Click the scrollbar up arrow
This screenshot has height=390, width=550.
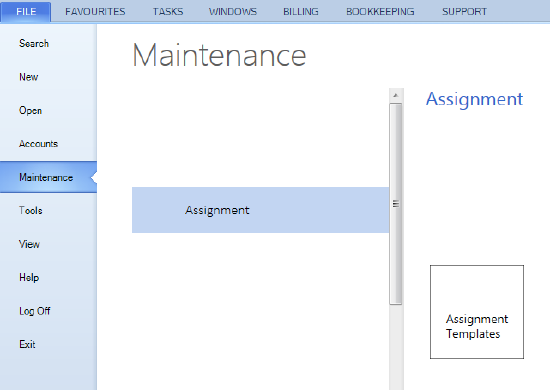(396, 95)
